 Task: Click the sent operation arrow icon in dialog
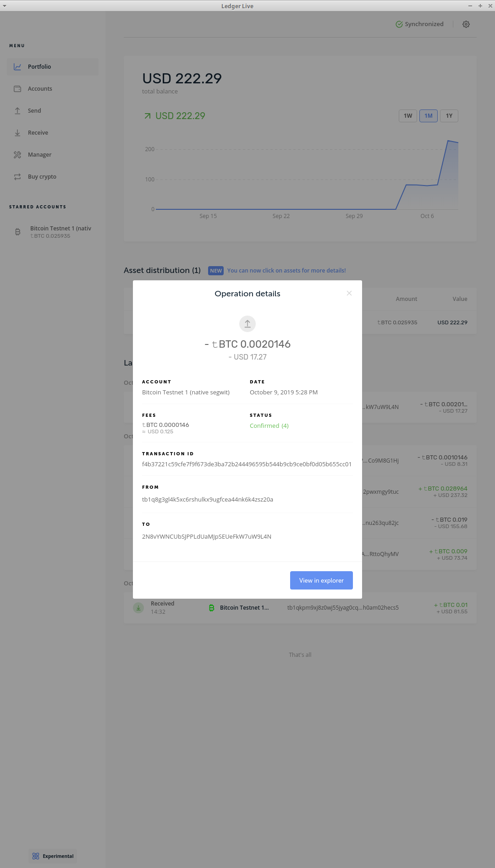coord(247,324)
